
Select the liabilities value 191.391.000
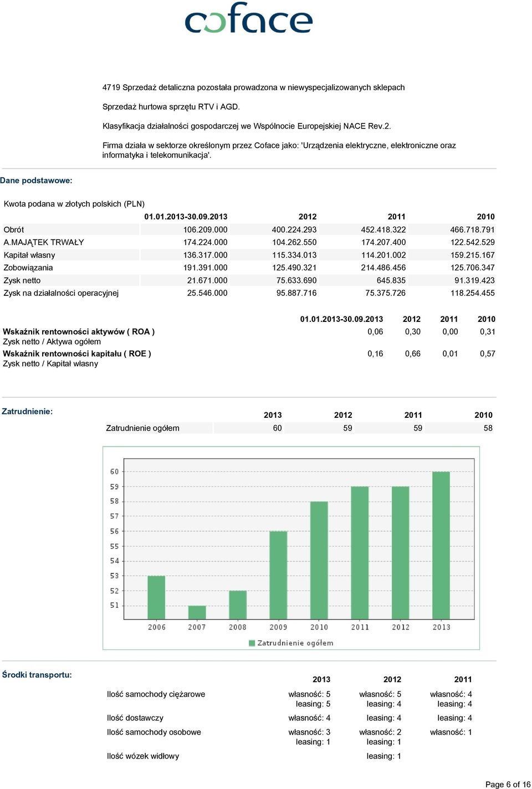click(205, 268)
